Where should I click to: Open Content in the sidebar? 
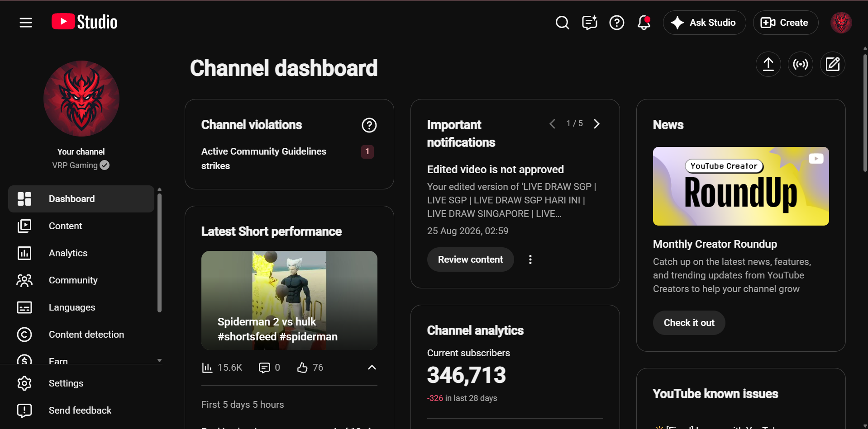pos(81,226)
